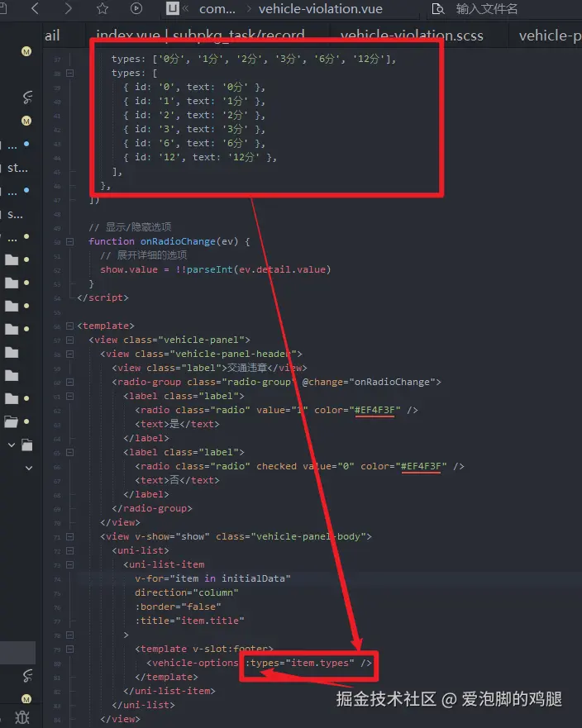Click the run (play) icon in the toolbar
Viewport: 582px width, 728px height.
tap(136, 8)
